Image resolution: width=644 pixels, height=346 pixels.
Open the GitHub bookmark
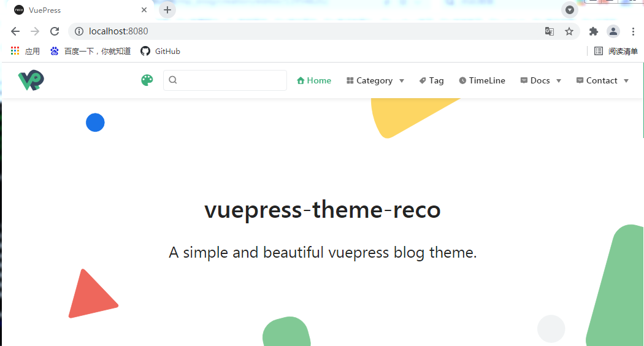pyautogui.click(x=160, y=51)
